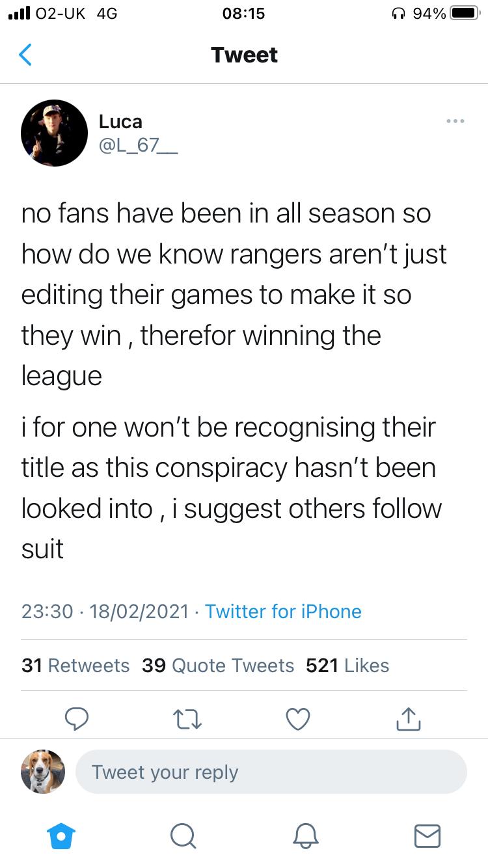Tap the reply speech bubble icon
488x868 pixels.
77,718
